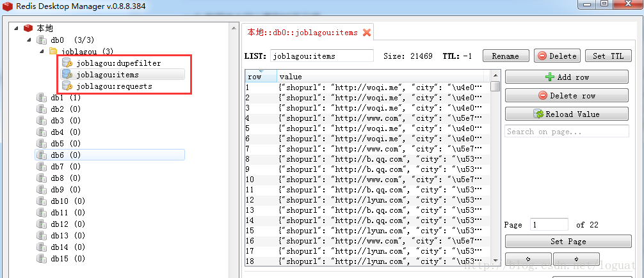Viewport: 644px width, 278px height.
Task: Click the db11 database icon
Action: pos(41,212)
